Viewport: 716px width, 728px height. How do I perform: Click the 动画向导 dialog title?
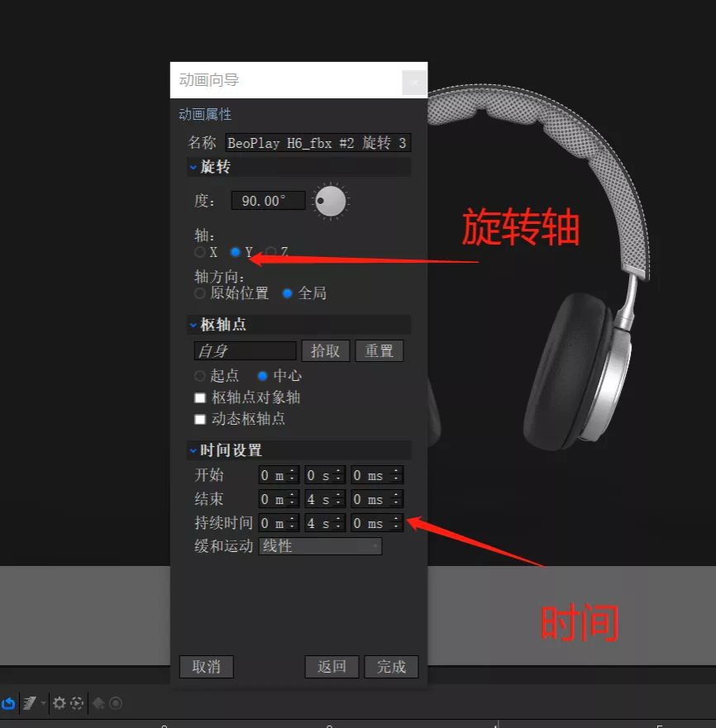pyautogui.click(x=209, y=80)
